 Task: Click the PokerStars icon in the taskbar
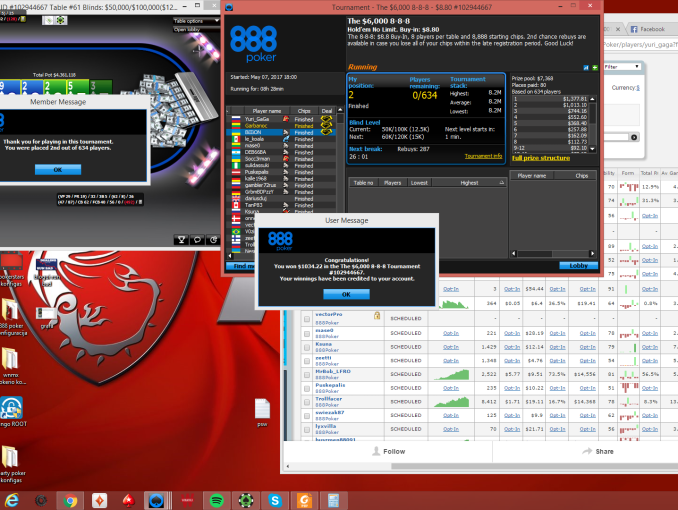click(x=128, y=499)
